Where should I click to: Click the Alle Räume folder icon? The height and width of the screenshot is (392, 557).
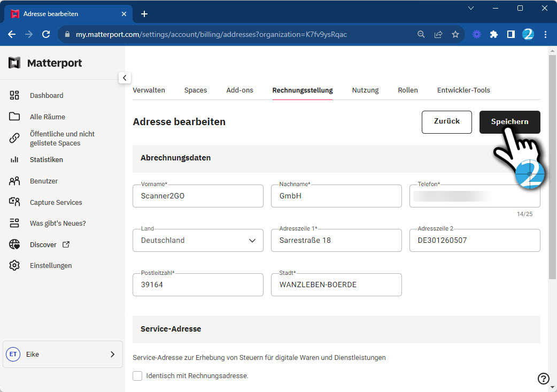pyautogui.click(x=14, y=117)
